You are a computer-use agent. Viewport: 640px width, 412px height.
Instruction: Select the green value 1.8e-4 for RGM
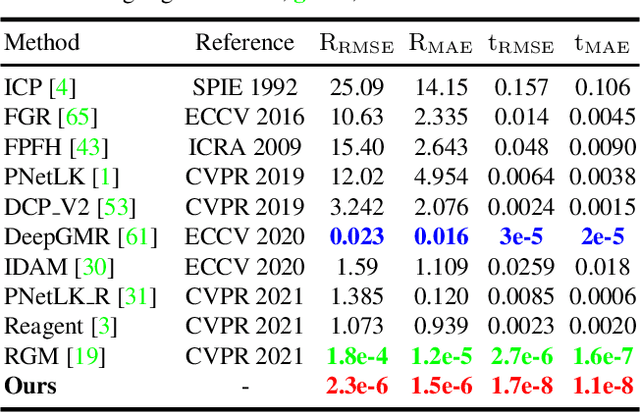click(357, 356)
